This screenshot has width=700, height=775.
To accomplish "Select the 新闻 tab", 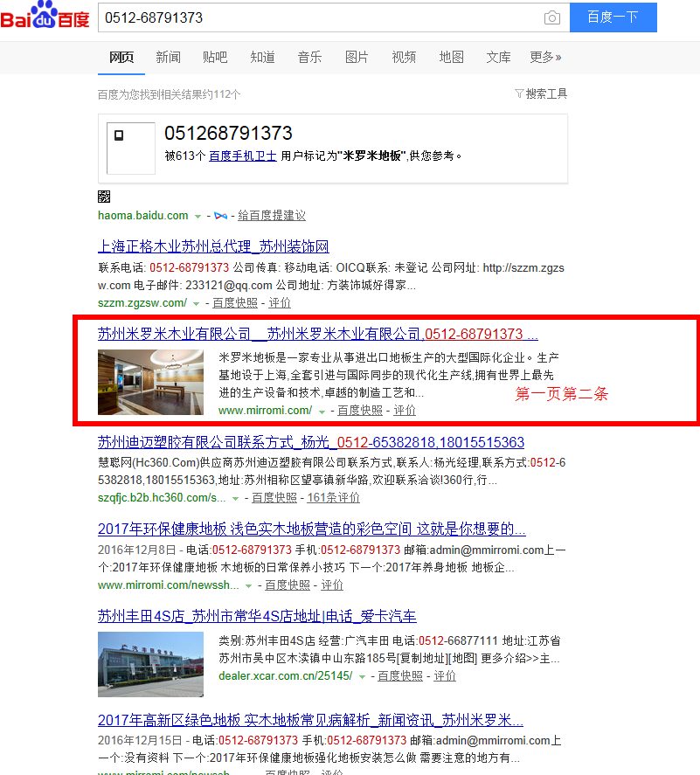I will tap(168, 57).
